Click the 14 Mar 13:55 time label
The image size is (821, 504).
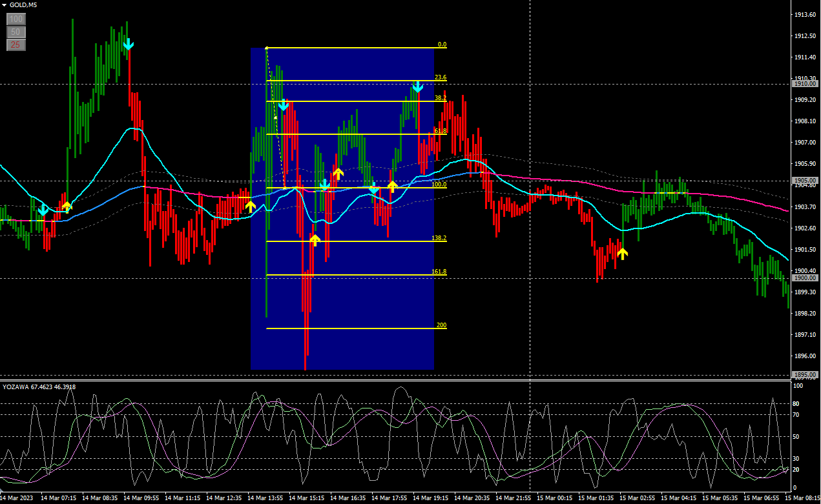click(x=265, y=498)
